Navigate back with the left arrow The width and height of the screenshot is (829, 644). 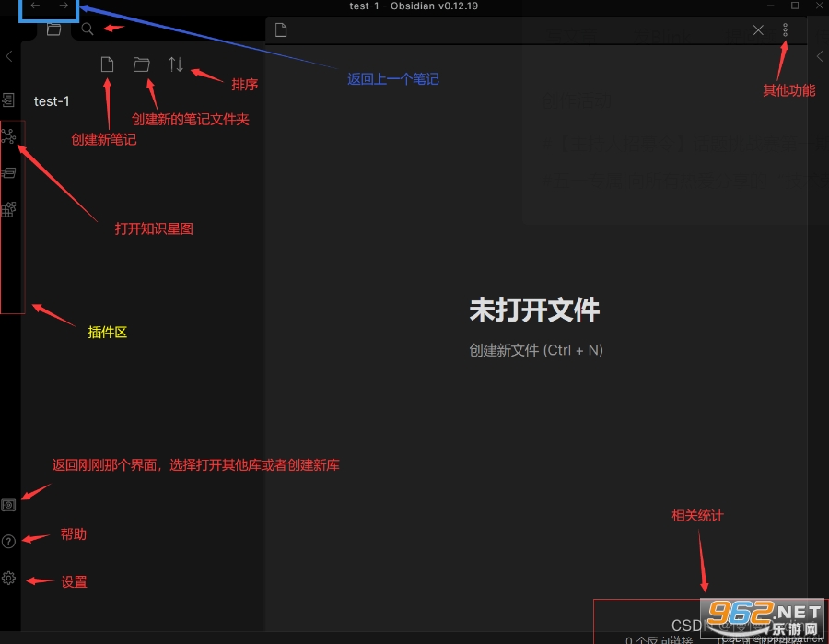pyautogui.click(x=35, y=6)
